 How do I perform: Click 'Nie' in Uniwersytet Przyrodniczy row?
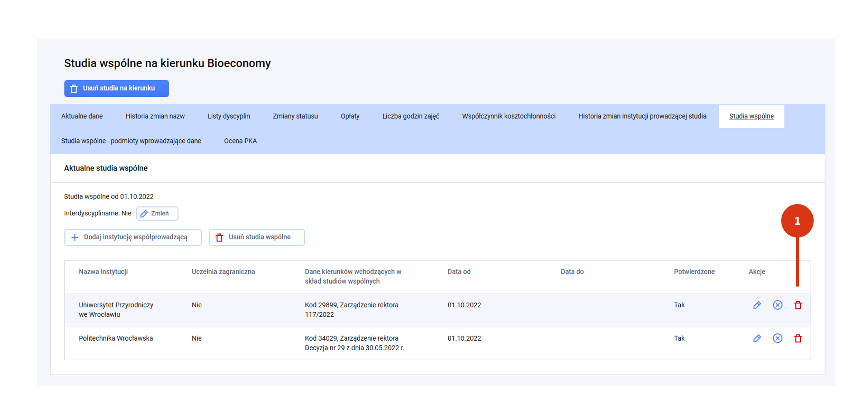pos(197,305)
